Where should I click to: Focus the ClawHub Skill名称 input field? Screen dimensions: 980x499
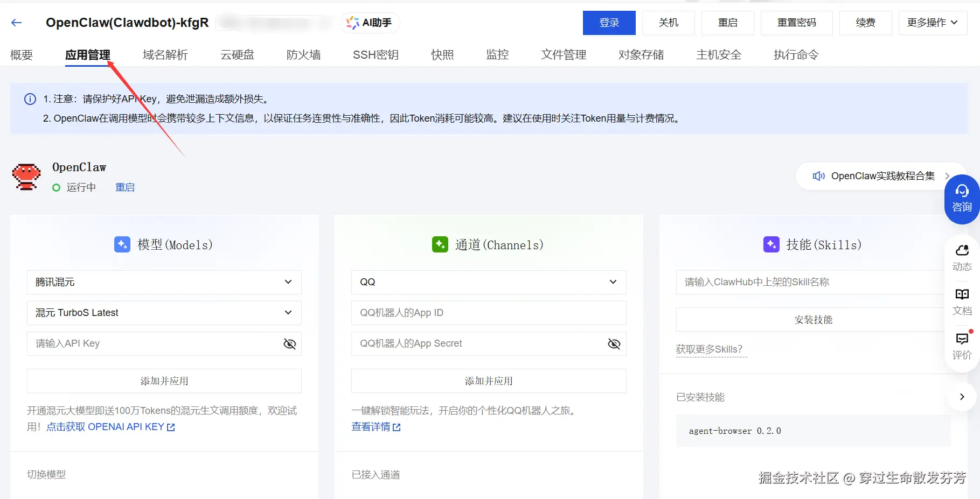(813, 282)
